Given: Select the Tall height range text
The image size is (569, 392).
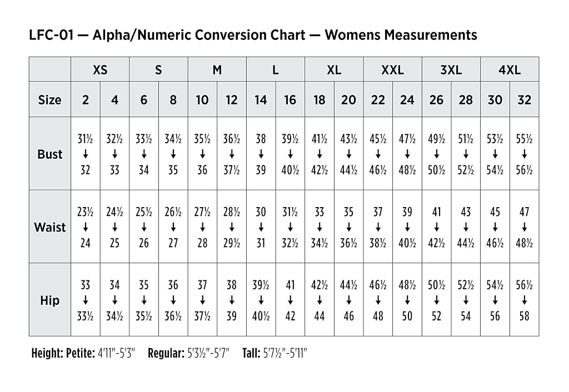Looking at the screenshot, I should click(274, 353).
